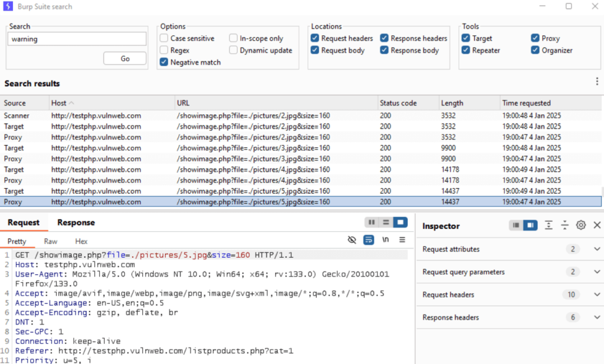Maximize the Burp Suite search window
Viewport: 604px width, 364px height.
pos(569,6)
